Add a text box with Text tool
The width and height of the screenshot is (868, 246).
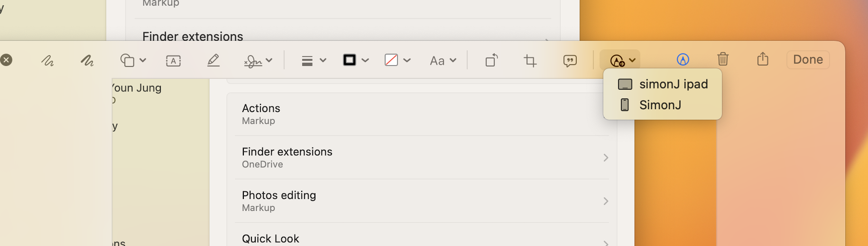174,61
